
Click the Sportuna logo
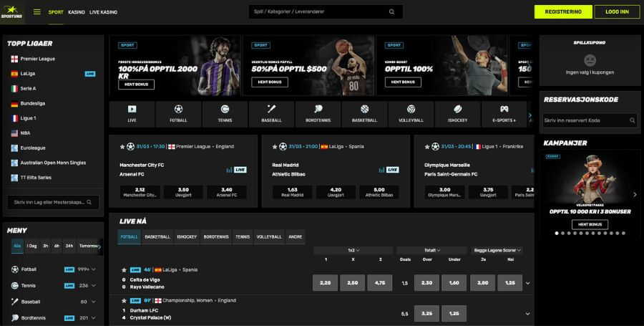click(x=11, y=12)
